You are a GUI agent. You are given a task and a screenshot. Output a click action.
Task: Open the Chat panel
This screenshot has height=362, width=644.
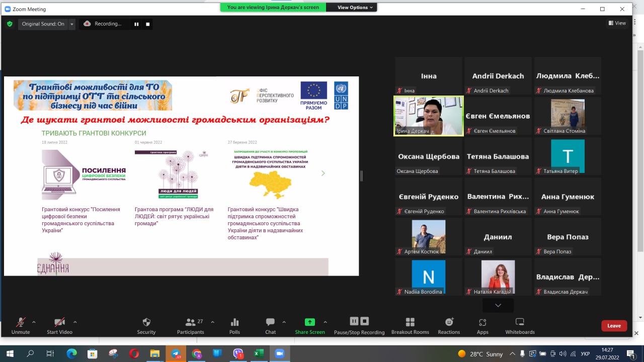(x=271, y=325)
